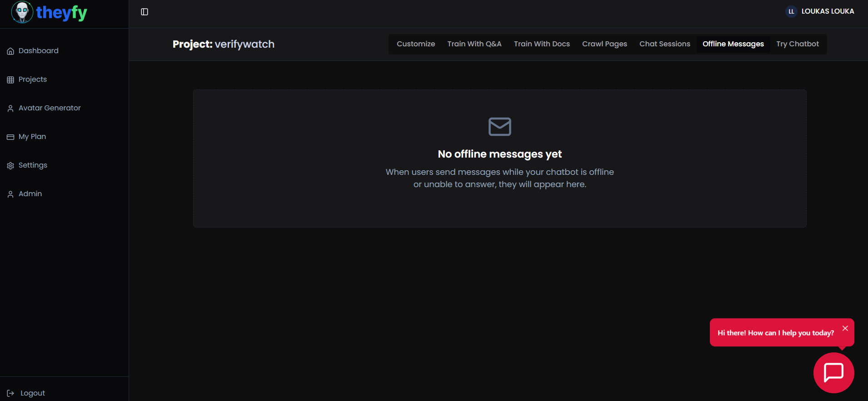The image size is (868, 401).
Task: View the Chat Sessions tab
Action: pyautogui.click(x=664, y=44)
